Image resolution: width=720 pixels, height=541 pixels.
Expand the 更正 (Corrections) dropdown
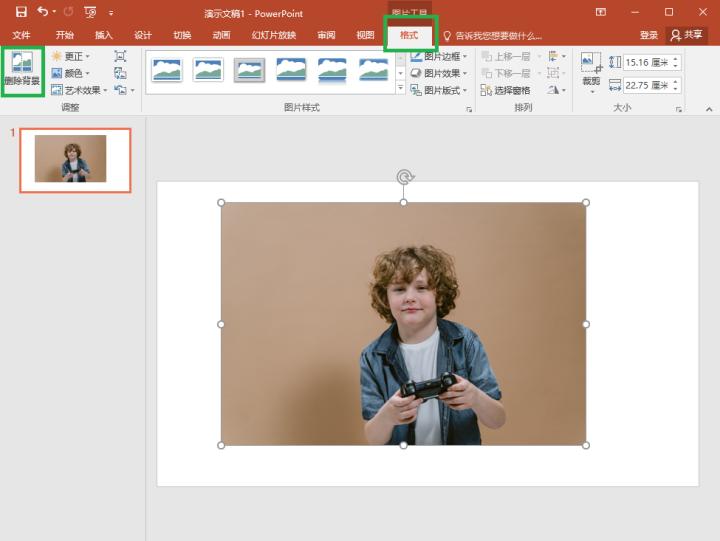(76, 57)
